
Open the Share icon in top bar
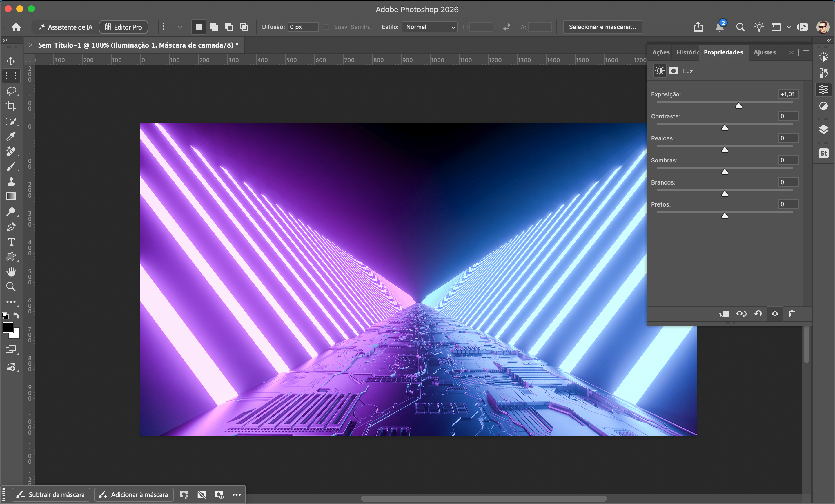coord(698,27)
